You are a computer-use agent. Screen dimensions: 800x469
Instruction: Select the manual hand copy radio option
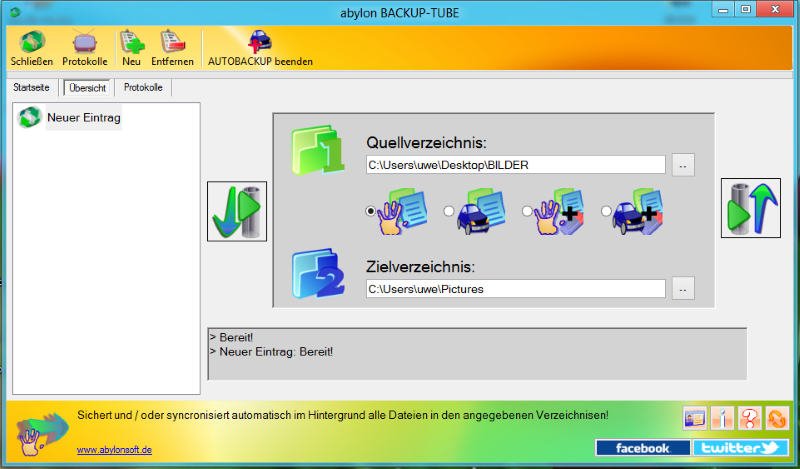click(370, 211)
